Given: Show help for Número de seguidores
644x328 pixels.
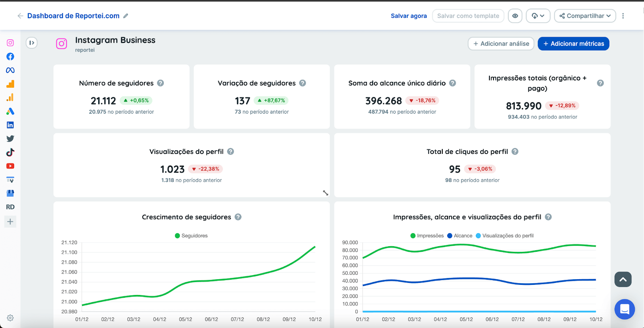Looking at the screenshot, I should (x=161, y=83).
